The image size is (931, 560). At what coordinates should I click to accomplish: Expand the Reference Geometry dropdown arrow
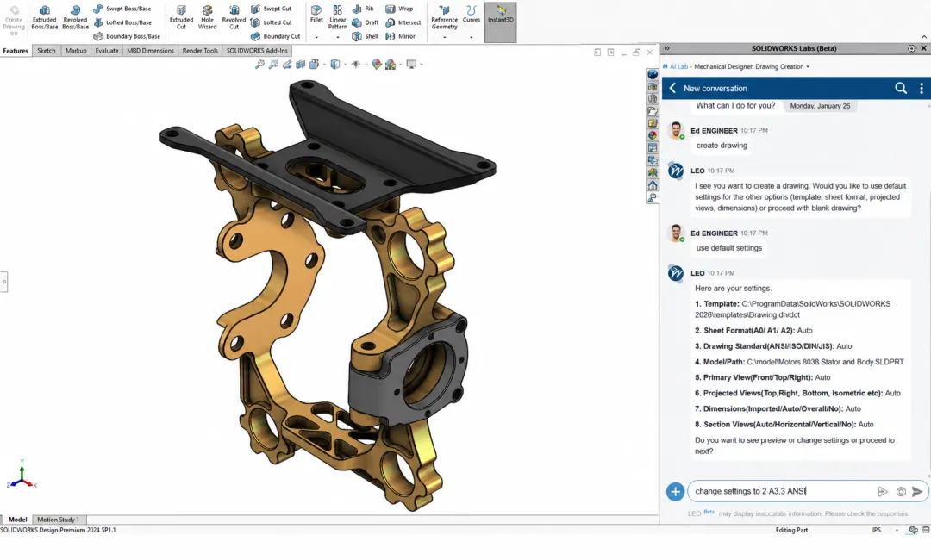pos(444,37)
